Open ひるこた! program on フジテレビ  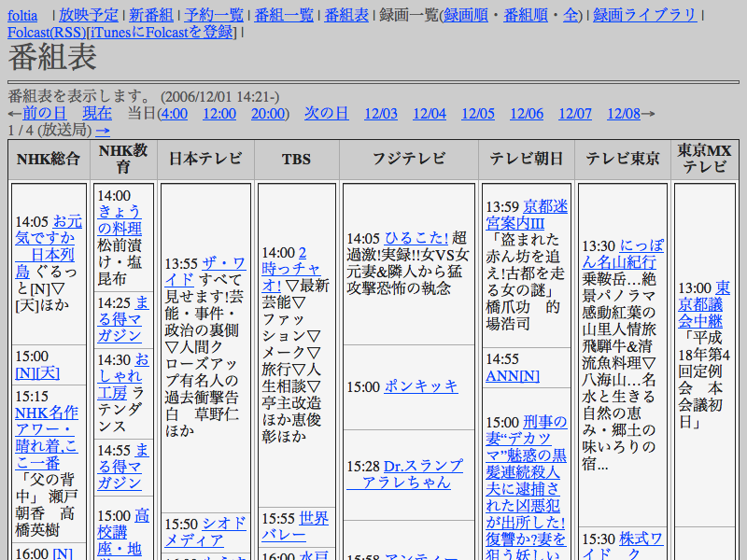415,238
